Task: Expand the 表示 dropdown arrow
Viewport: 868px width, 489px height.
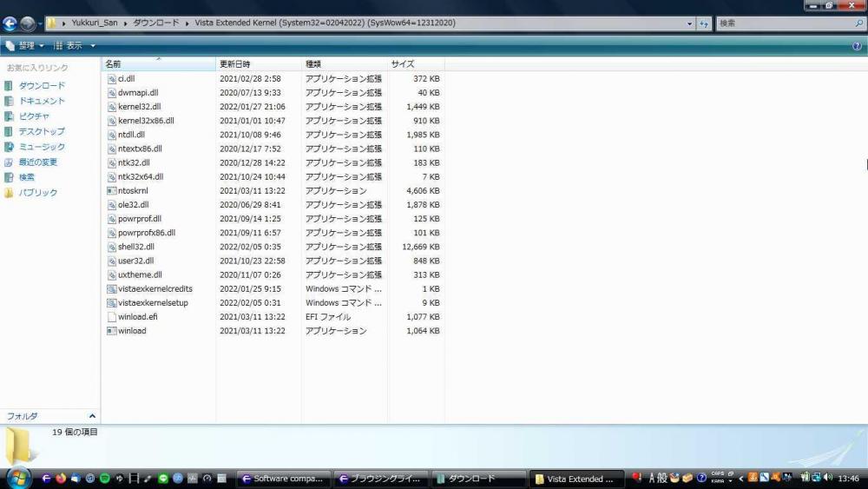Action: click(x=93, y=45)
